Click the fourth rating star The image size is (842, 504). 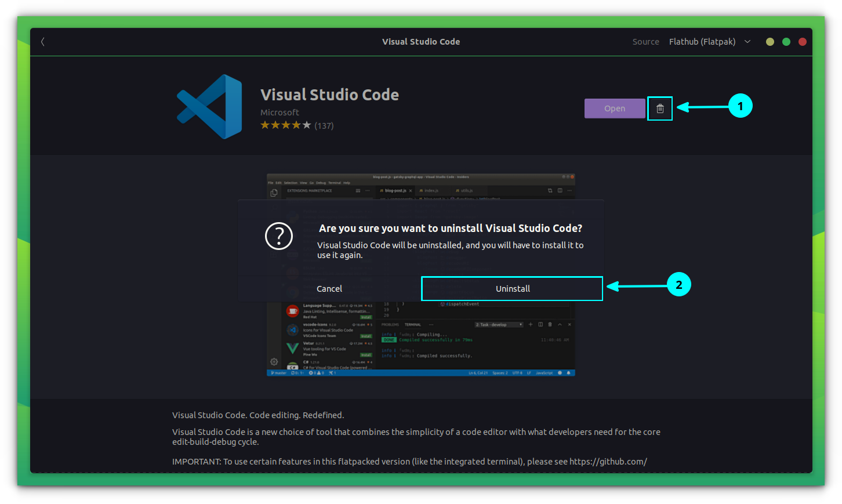tap(296, 125)
